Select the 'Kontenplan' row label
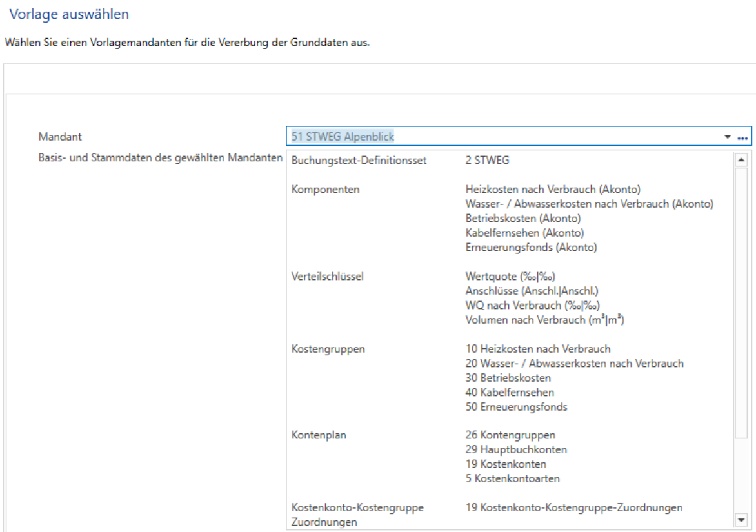This screenshot has height=532, width=756. 319,435
